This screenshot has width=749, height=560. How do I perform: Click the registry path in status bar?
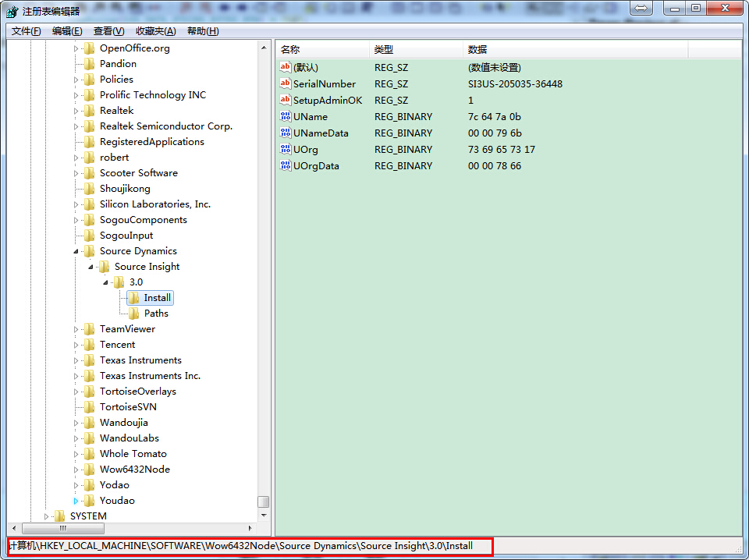241,546
